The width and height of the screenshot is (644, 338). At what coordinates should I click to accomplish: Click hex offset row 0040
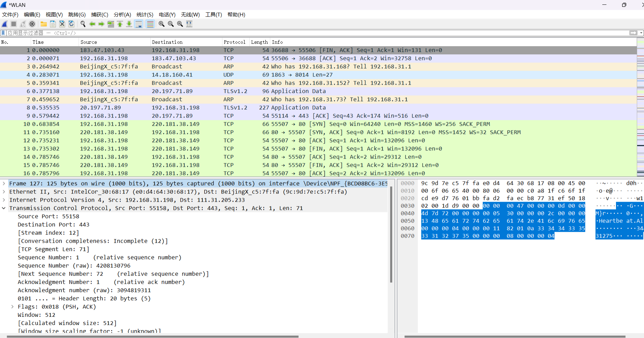tap(408, 213)
